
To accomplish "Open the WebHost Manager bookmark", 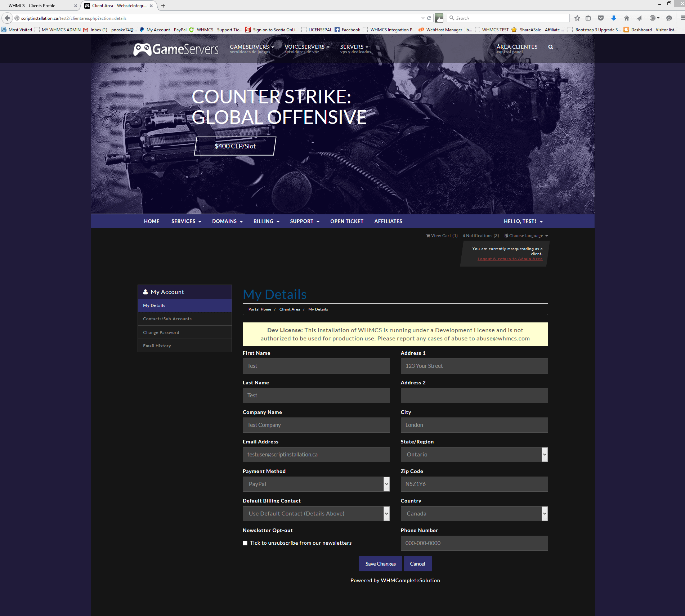I will coord(445,30).
